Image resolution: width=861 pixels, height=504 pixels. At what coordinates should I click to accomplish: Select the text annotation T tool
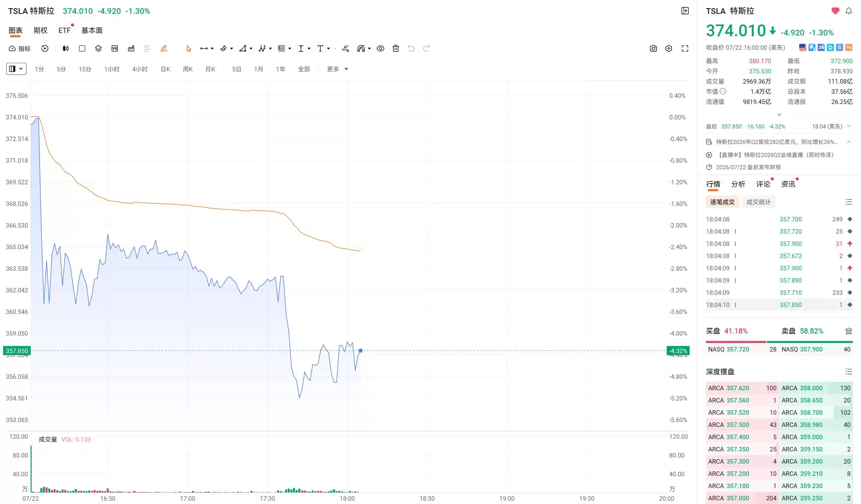320,49
